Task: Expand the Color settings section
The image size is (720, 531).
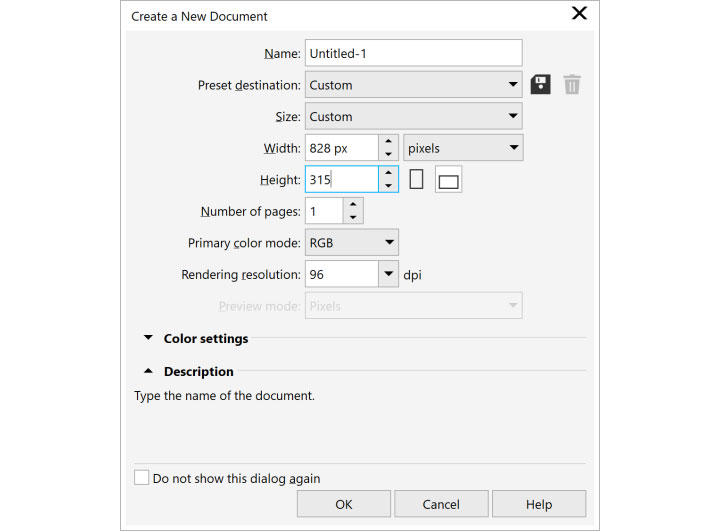Action: (x=149, y=339)
